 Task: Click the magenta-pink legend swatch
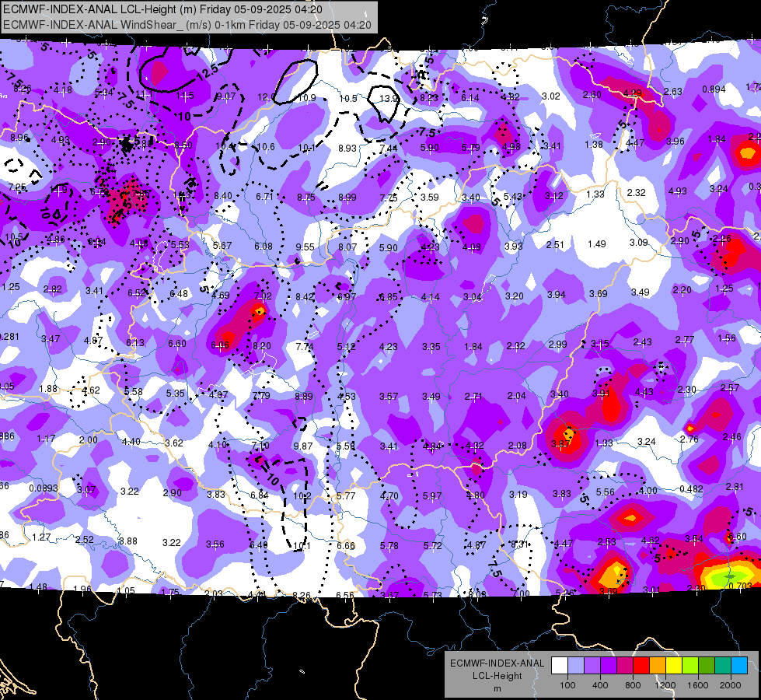coord(625,666)
